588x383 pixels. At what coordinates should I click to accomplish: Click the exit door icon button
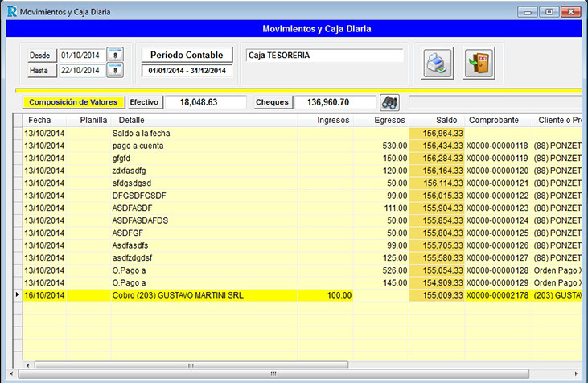(x=479, y=63)
